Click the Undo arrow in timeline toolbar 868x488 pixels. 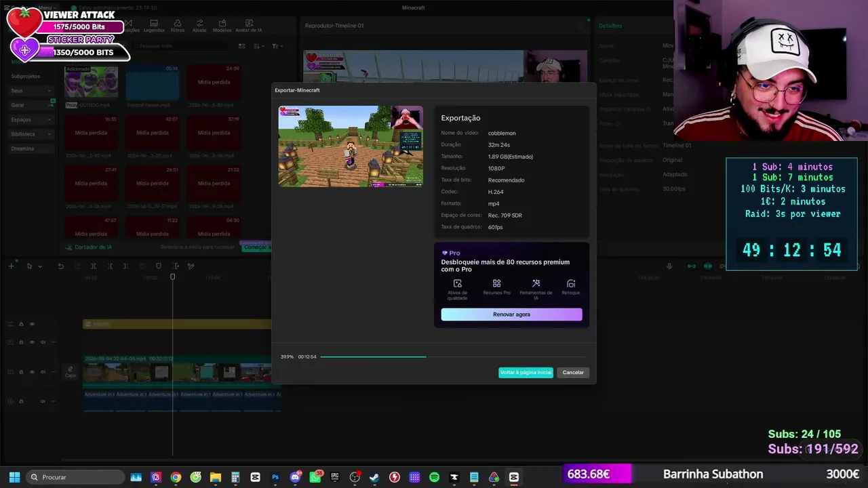point(60,266)
